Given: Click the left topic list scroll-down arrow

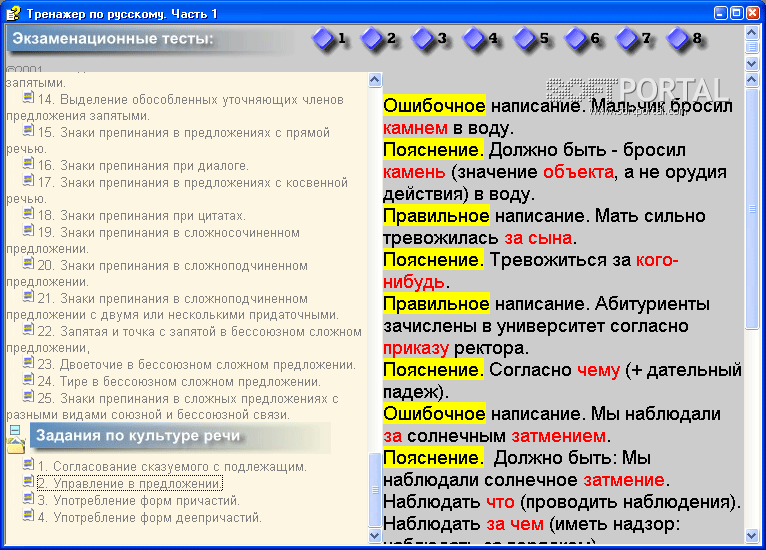Looking at the screenshot, I should (x=375, y=536).
